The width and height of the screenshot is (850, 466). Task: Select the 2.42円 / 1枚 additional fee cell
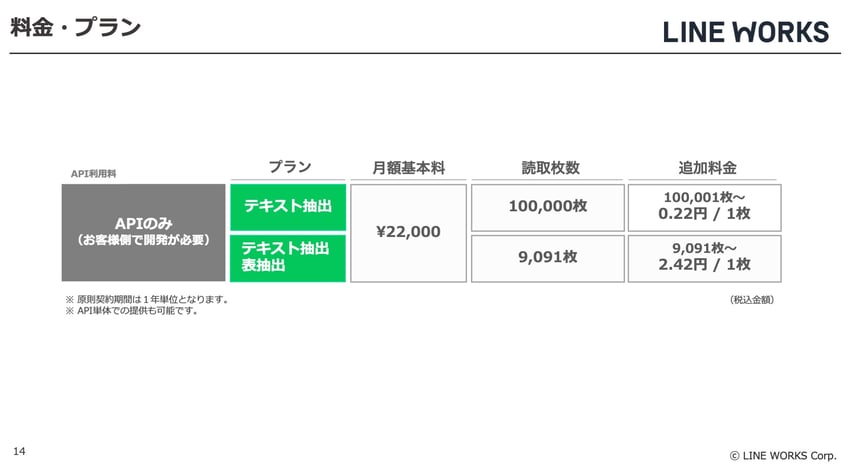pyautogui.click(x=705, y=257)
